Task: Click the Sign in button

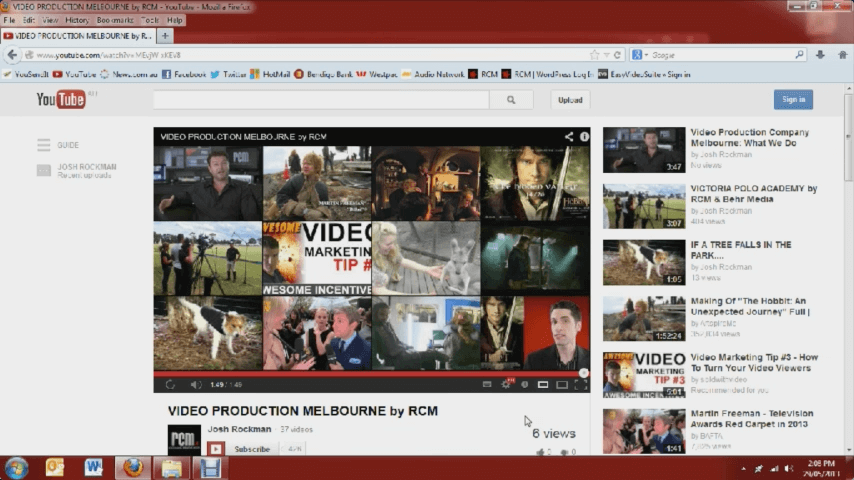Action: [793, 100]
